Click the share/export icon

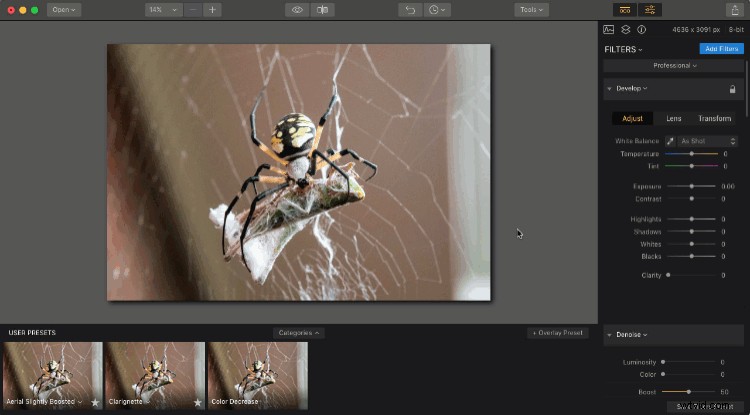733,9
